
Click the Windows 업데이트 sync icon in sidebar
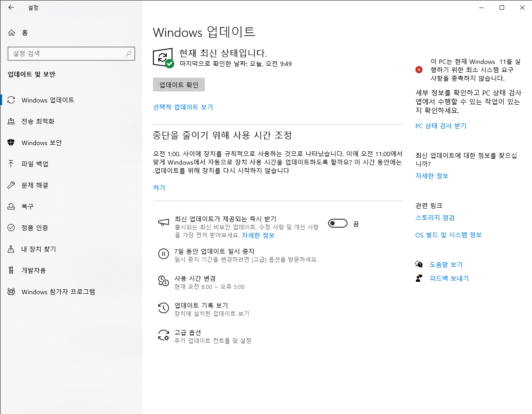(12, 100)
